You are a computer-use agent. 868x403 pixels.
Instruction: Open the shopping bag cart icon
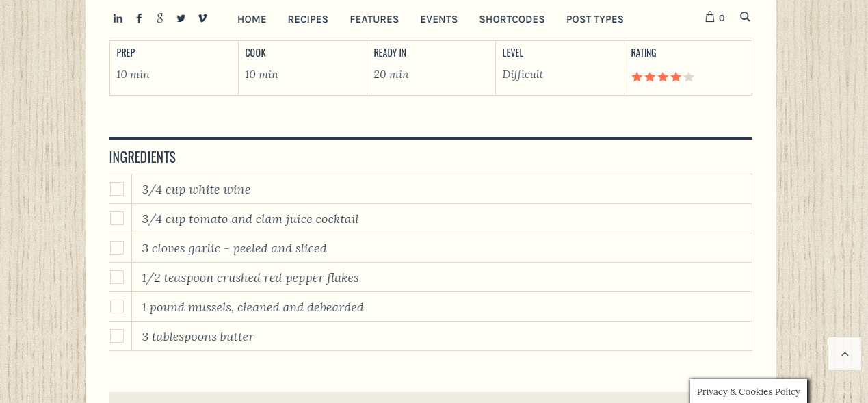pyautogui.click(x=710, y=17)
